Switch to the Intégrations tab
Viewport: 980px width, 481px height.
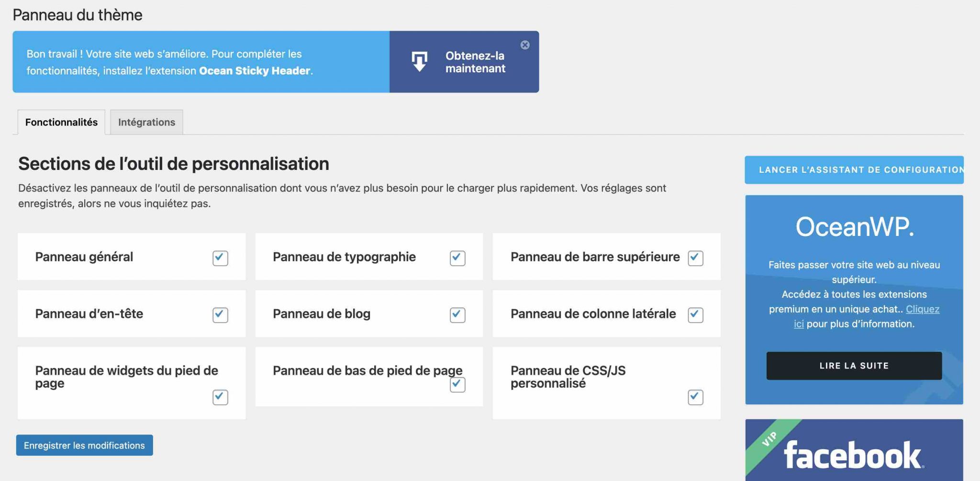click(146, 122)
